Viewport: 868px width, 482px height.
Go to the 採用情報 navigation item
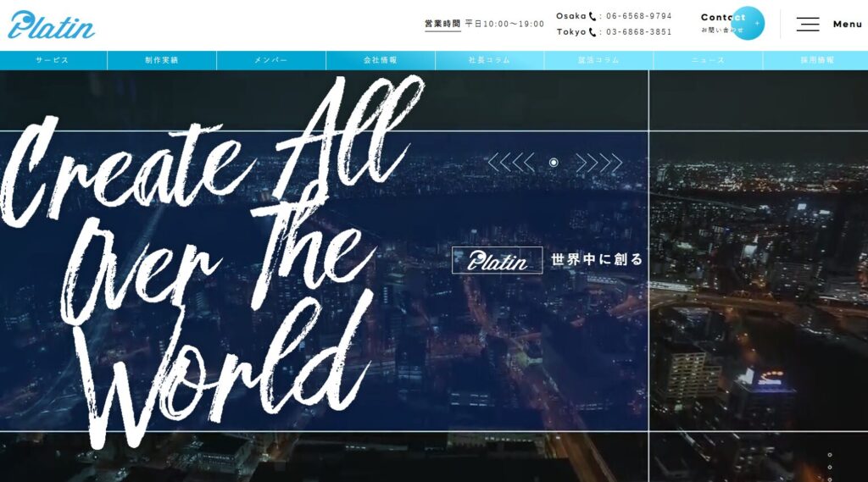click(817, 60)
